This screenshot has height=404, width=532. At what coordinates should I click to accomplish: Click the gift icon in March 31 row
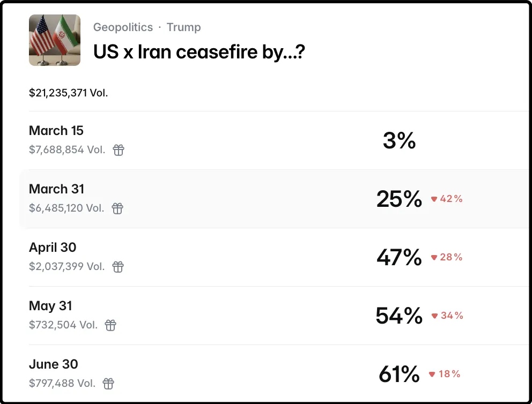click(x=117, y=208)
